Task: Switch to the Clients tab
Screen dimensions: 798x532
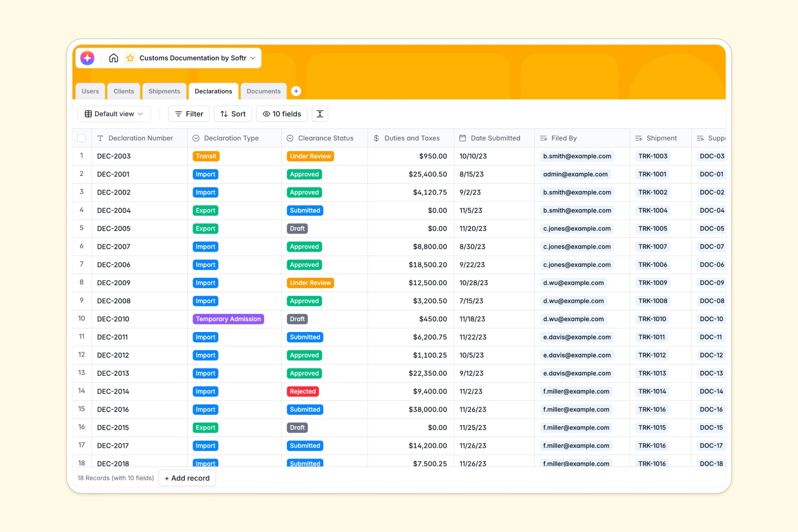Action: click(x=124, y=91)
